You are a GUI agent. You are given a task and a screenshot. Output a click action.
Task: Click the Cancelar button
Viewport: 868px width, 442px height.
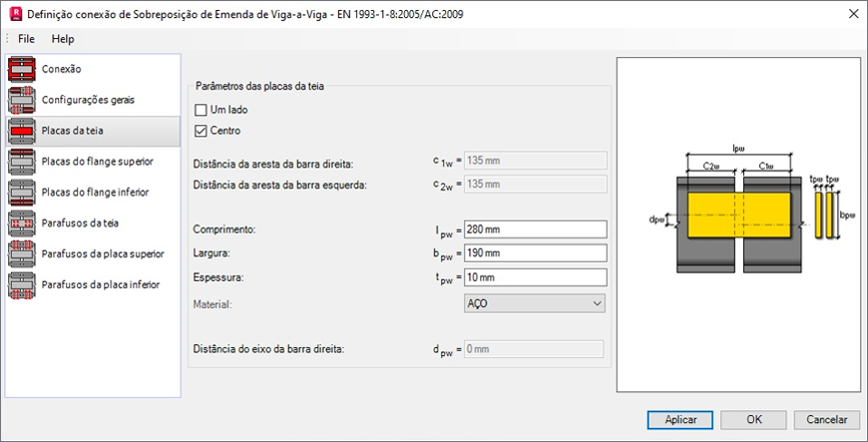point(826,420)
